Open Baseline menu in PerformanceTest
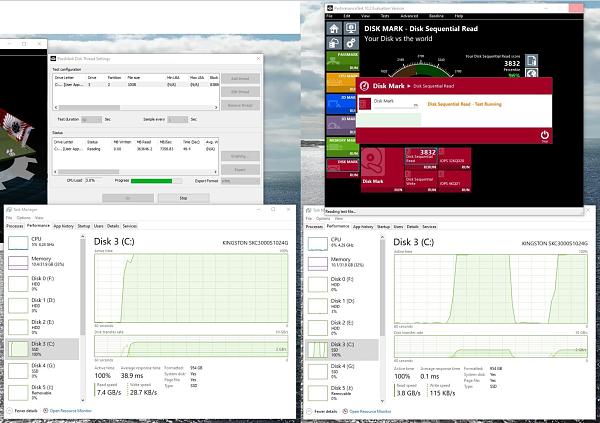Viewport: 600px width, 423px height. pyautogui.click(x=436, y=16)
